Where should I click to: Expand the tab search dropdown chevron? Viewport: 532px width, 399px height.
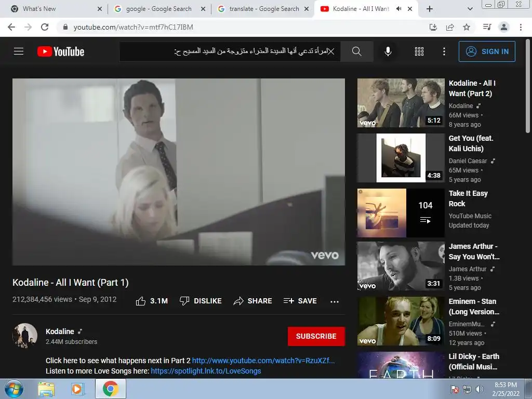tap(470, 9)
